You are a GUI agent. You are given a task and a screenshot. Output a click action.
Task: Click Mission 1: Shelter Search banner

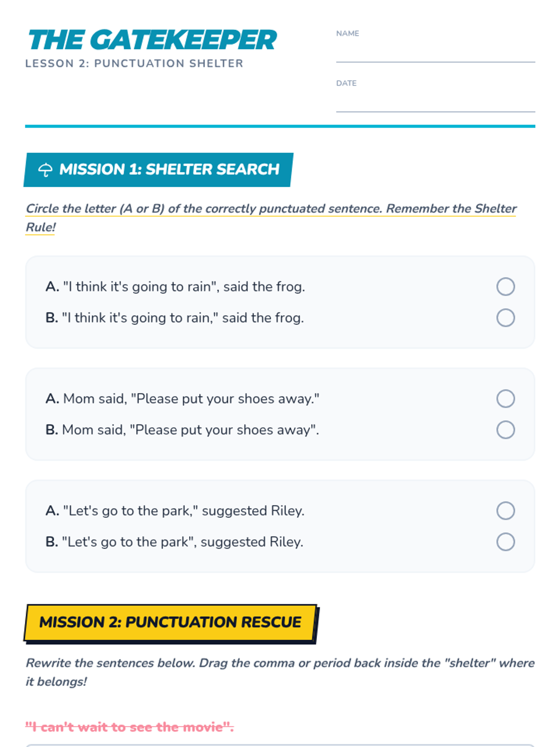tap(159, 169)
